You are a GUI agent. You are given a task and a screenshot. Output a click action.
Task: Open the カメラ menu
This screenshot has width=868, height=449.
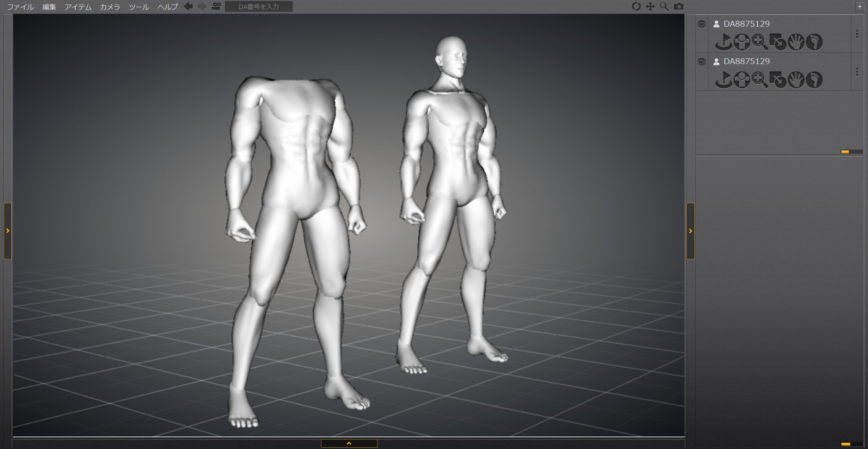110,7
